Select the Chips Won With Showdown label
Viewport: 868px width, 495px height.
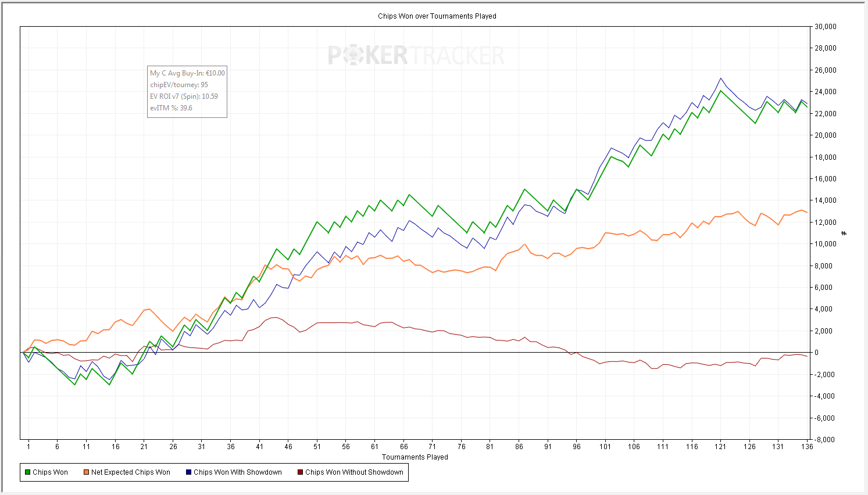point(238,472)
